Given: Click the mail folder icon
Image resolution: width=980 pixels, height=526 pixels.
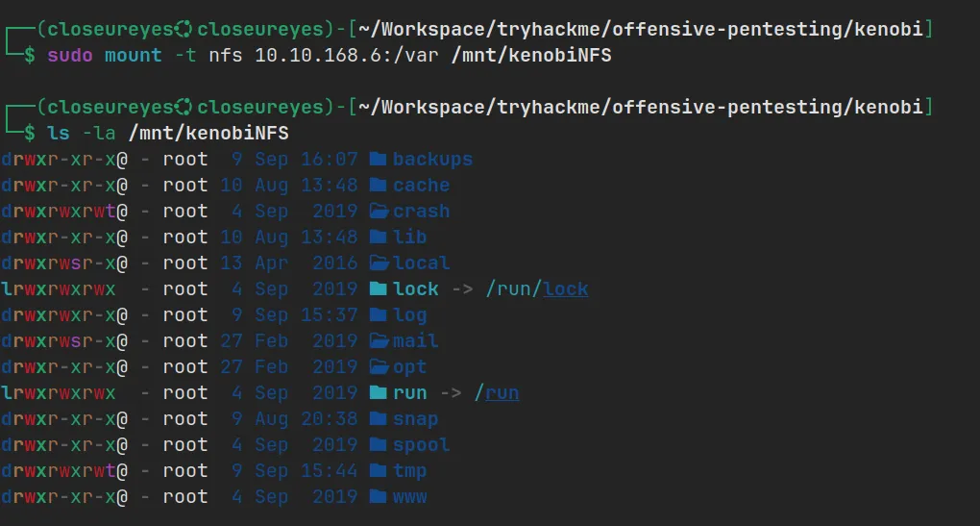Looking at the screenshot, I should coord(377,341).
